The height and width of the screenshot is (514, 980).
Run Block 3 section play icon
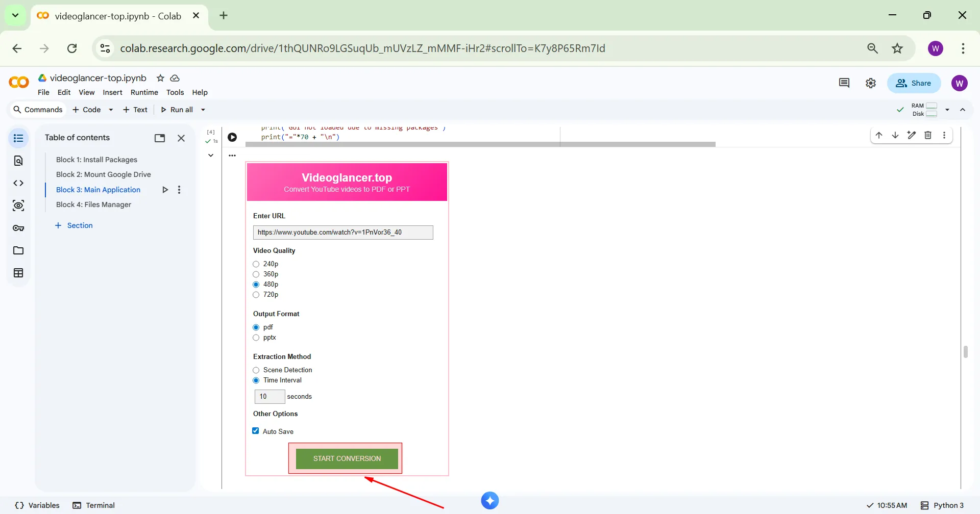[x=165, y=190]
